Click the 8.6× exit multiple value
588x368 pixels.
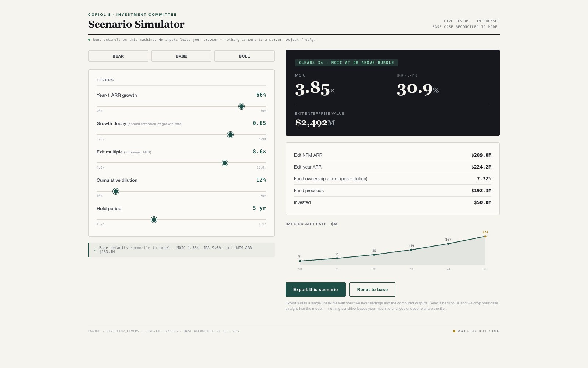click(x=259, y=152)
